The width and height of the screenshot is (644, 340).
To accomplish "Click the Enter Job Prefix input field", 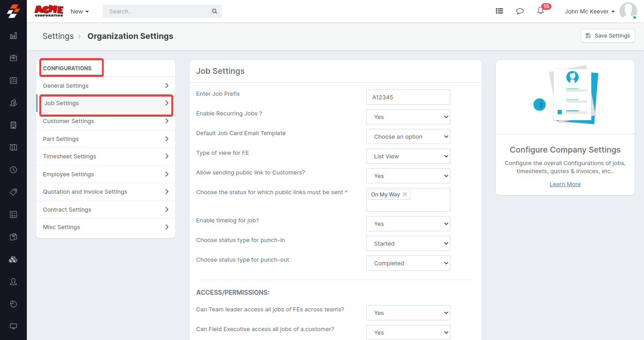I will 408,97.
